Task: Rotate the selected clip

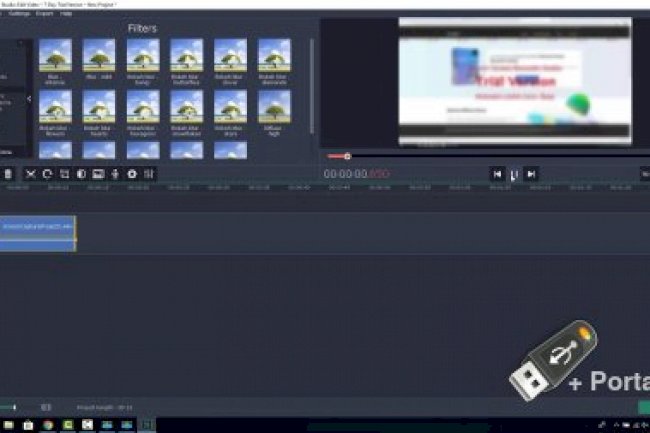Action: (47, 174)
